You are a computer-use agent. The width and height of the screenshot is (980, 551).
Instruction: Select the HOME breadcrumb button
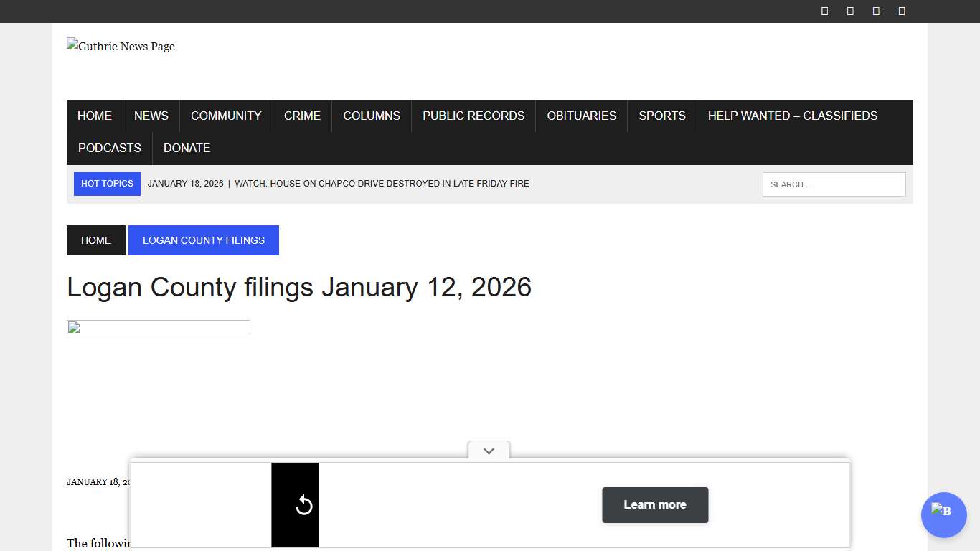(95, 240)
